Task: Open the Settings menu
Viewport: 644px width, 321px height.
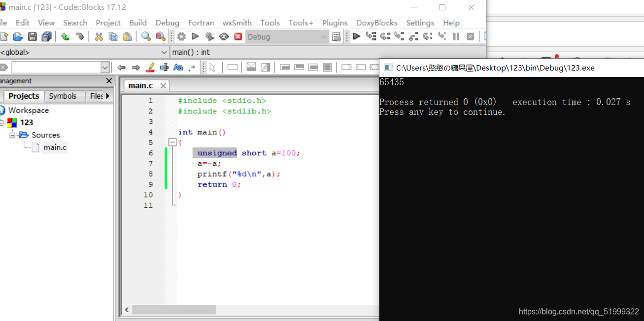Action: 420,23
